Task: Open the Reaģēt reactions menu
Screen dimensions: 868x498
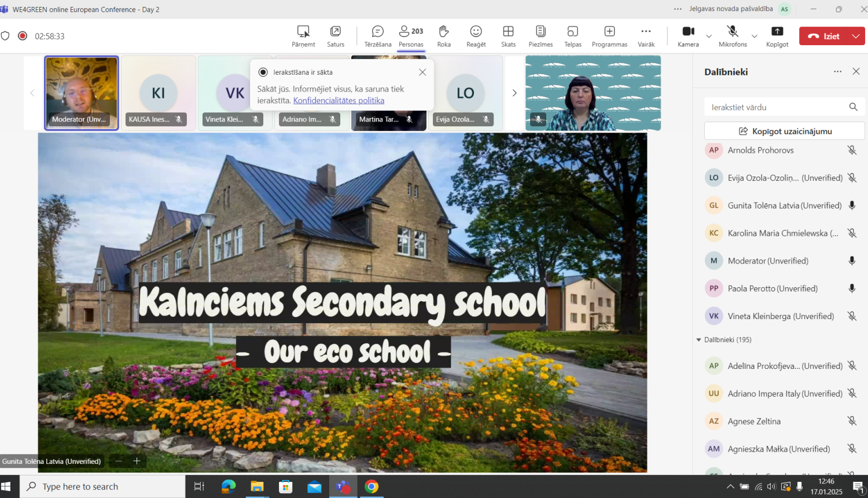Action: pos(476,36)
